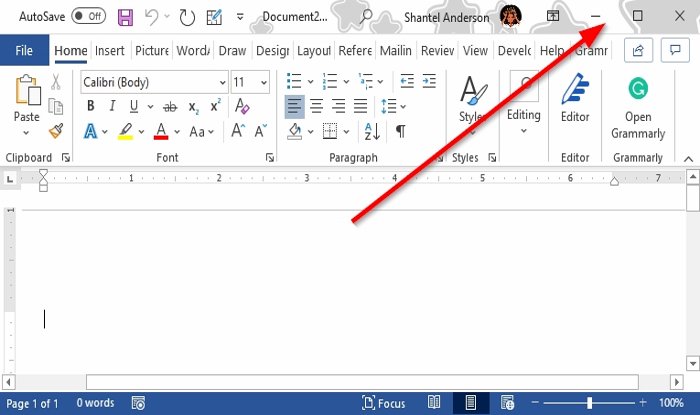
Task: Click the zoom slider handle
Action: click(x=590, y=403)
